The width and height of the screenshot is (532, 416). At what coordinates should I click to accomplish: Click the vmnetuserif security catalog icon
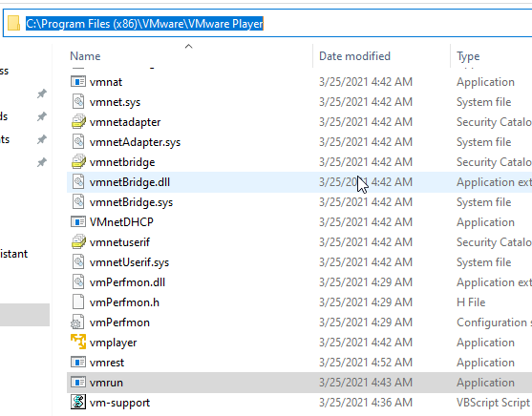coord(78,241)
